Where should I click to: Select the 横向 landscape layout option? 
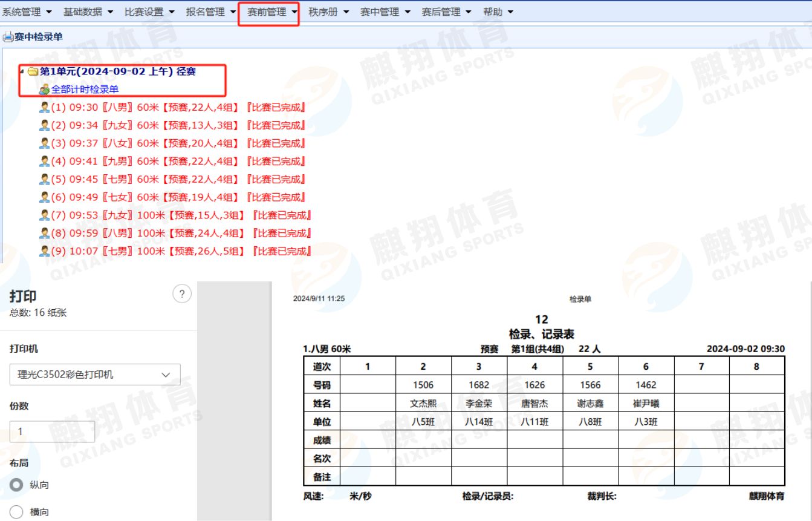[x=17, y=512]
